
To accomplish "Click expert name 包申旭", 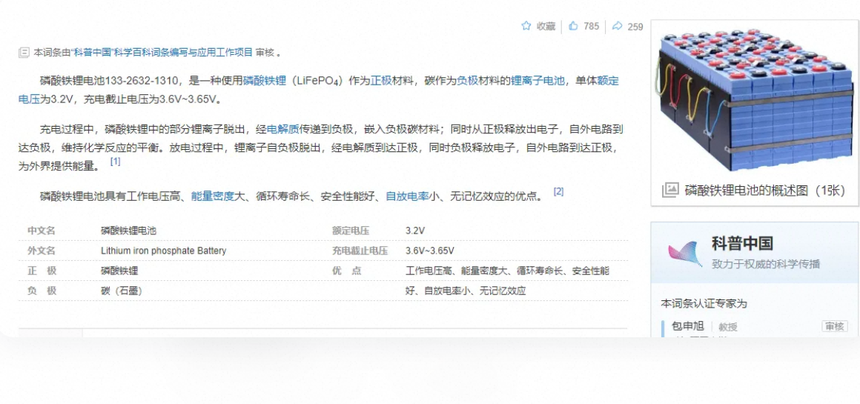I will click(x=688, y=326).
